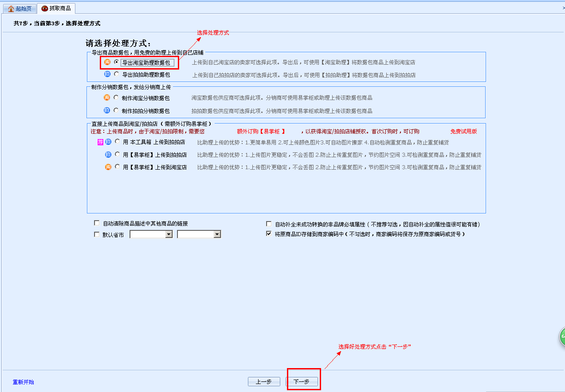Screen dimensions: 565x392
Task: Uncheck 将原商品ID存储到商家编码中 checkbox
Action: click(269, 233)
